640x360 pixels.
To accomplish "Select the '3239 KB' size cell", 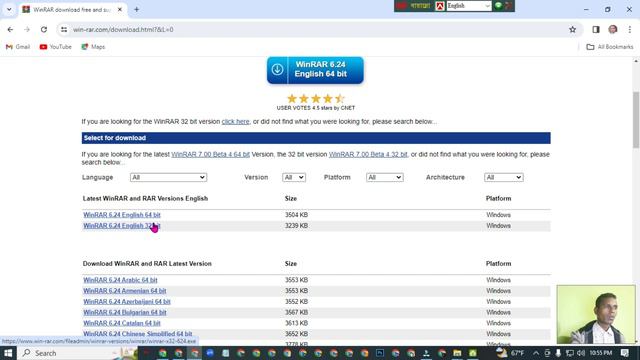I will (296, 226).
